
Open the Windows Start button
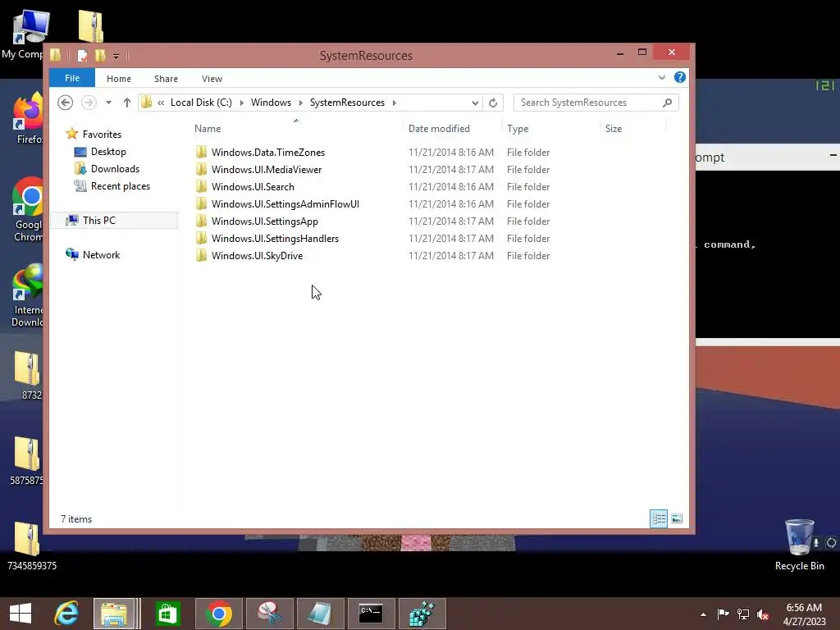tap(21, 614)
